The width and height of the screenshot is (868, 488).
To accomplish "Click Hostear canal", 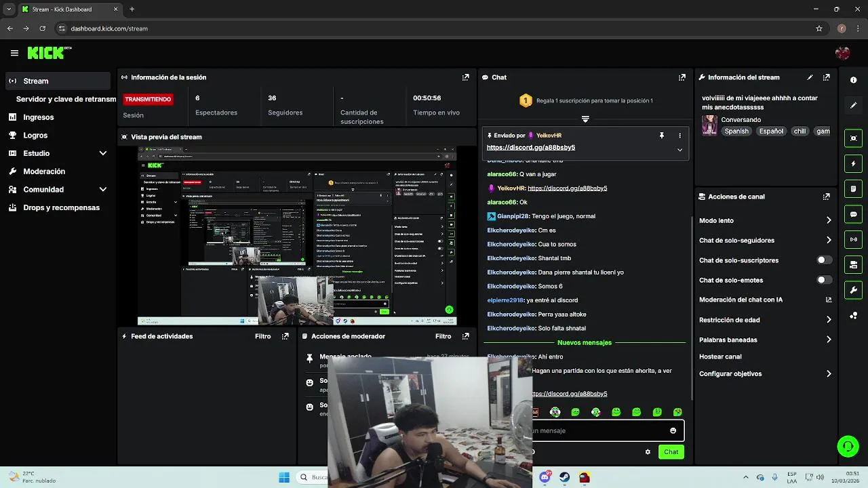I will coord(720,357).
